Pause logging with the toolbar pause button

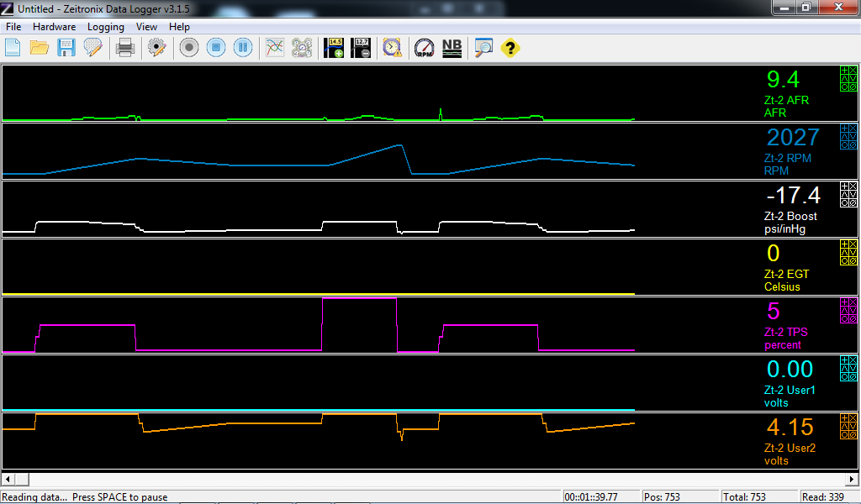242,48
